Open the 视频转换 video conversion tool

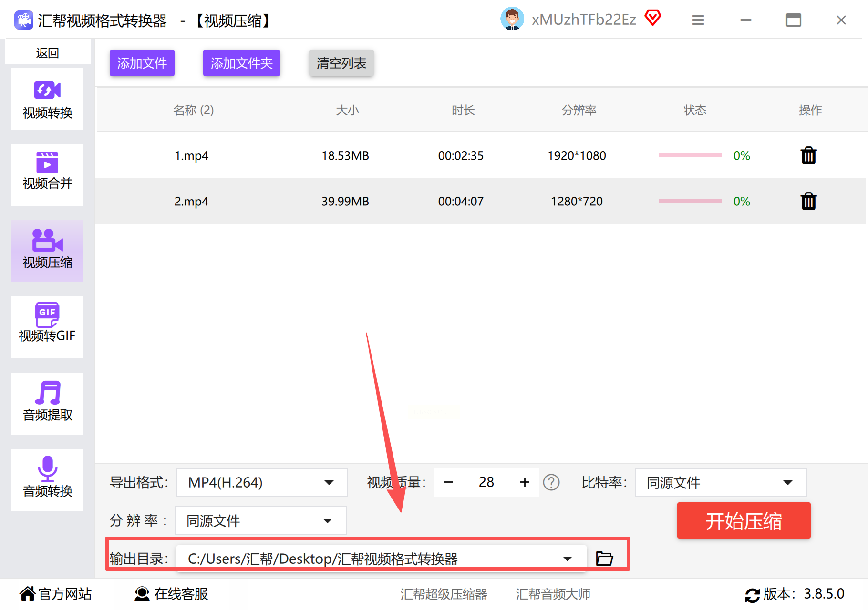[x=47, y=99]
